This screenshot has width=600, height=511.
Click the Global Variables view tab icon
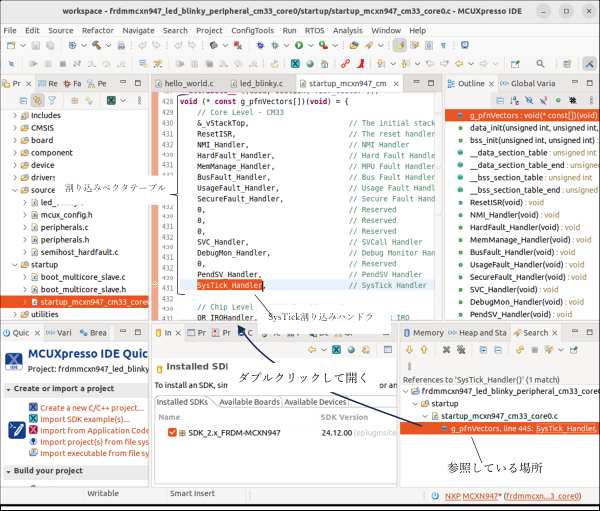504,84
